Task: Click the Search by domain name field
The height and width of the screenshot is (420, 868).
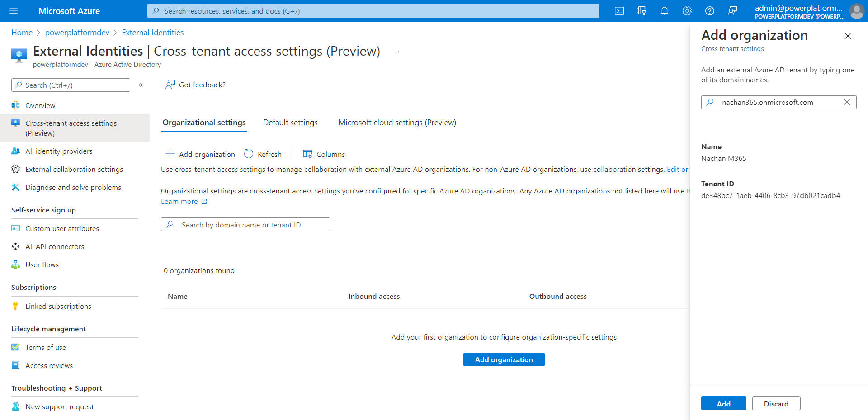Action: pyautogui.click(x=245, y=225)
